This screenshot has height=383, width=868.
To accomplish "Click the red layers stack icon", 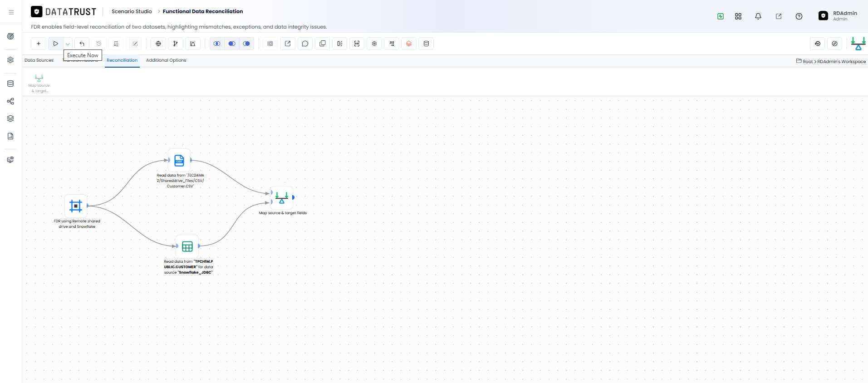I will 409,44.
